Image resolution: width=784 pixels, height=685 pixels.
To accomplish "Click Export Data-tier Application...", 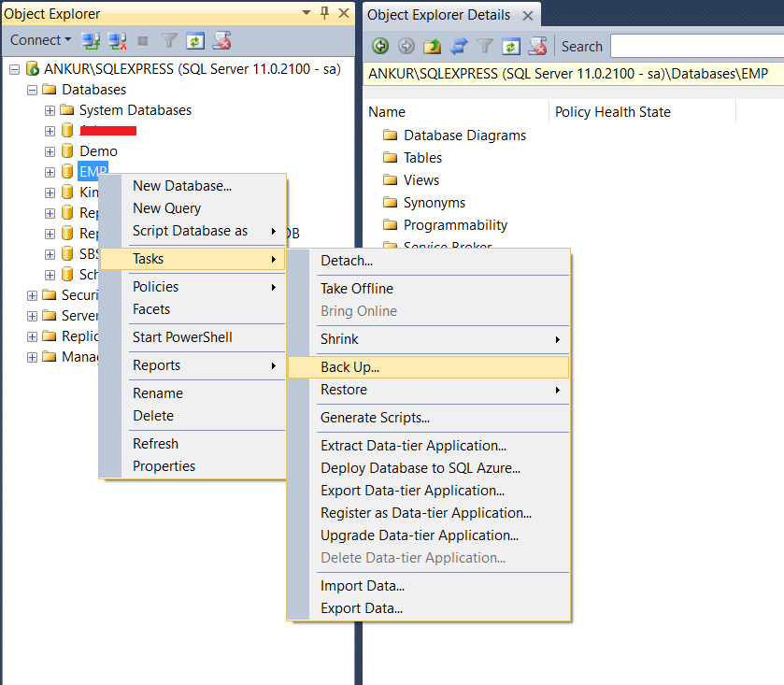I will pyautogui.click(x=429, y=491).
